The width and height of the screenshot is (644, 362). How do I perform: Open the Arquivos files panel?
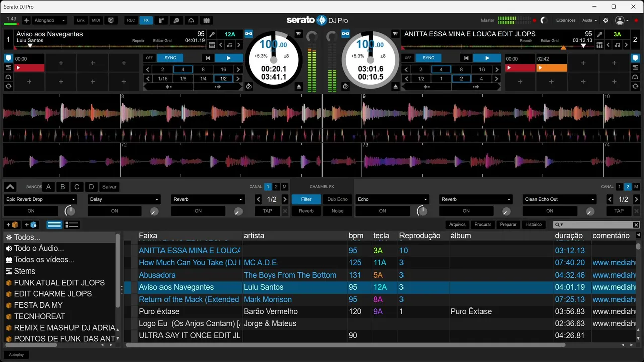(457, 225)
